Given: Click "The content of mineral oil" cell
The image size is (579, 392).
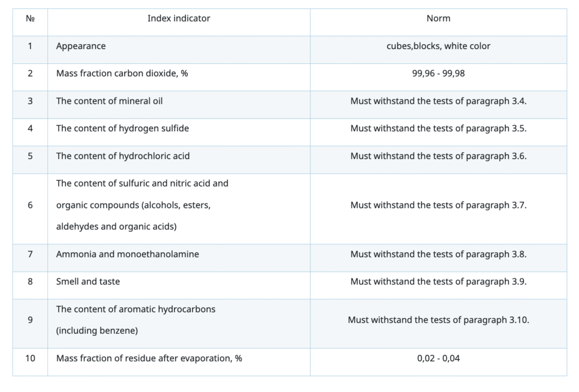Looking at the screenshot, I should [109, 101].
